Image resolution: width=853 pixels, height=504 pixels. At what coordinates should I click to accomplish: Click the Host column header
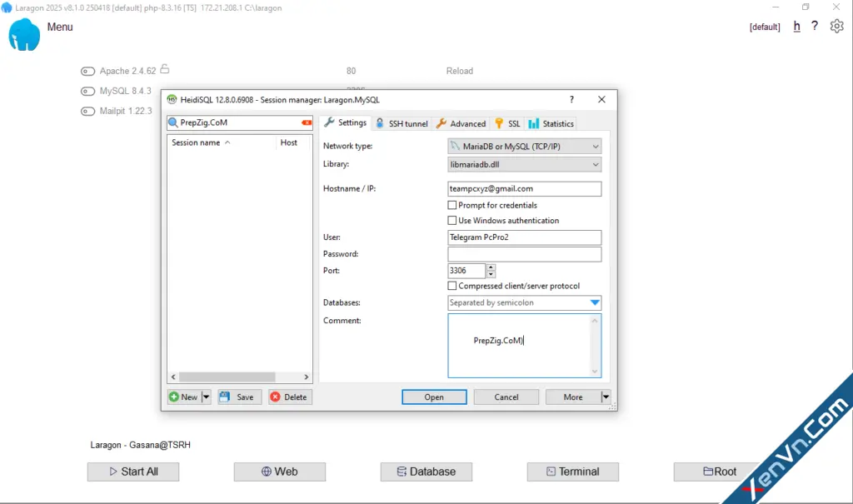[x=289, y=142]
